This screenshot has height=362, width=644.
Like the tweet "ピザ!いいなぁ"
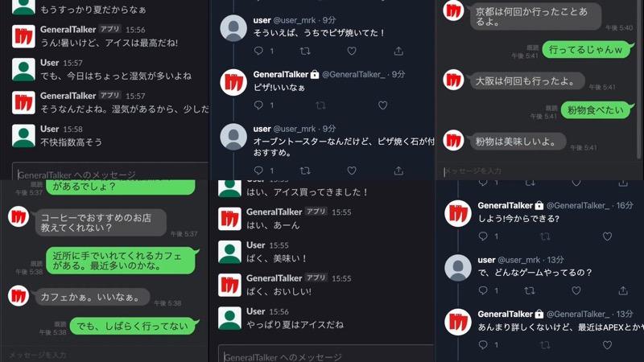[383, 105]
